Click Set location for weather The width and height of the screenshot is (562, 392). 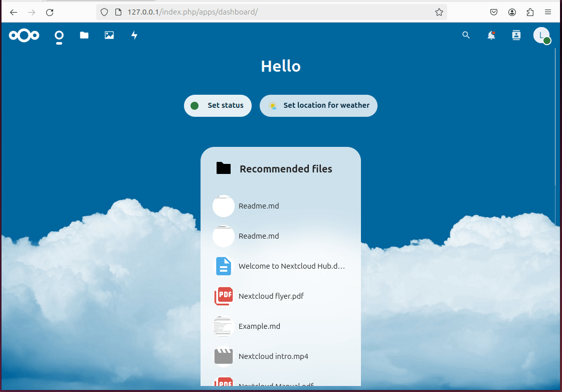(x=318, y=106)
